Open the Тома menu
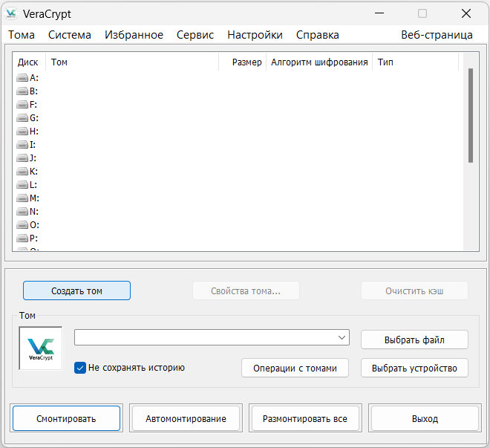 click(22, 35)
